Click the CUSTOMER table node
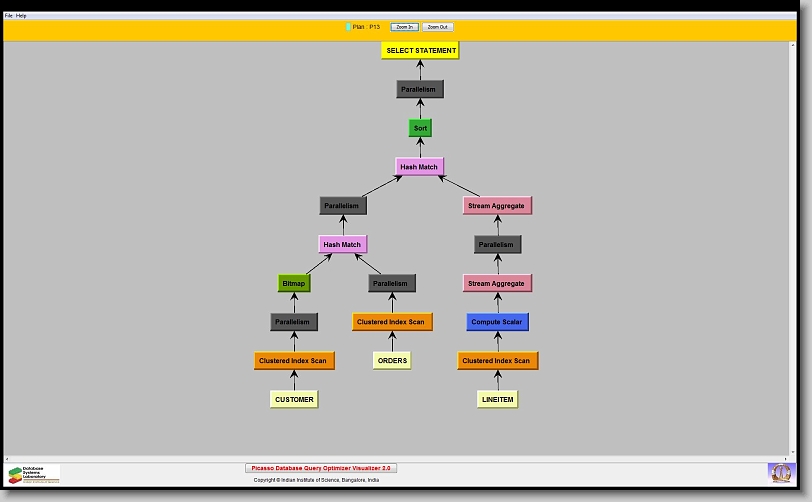This screenshot has width=812, height=502. click(294, 399)
